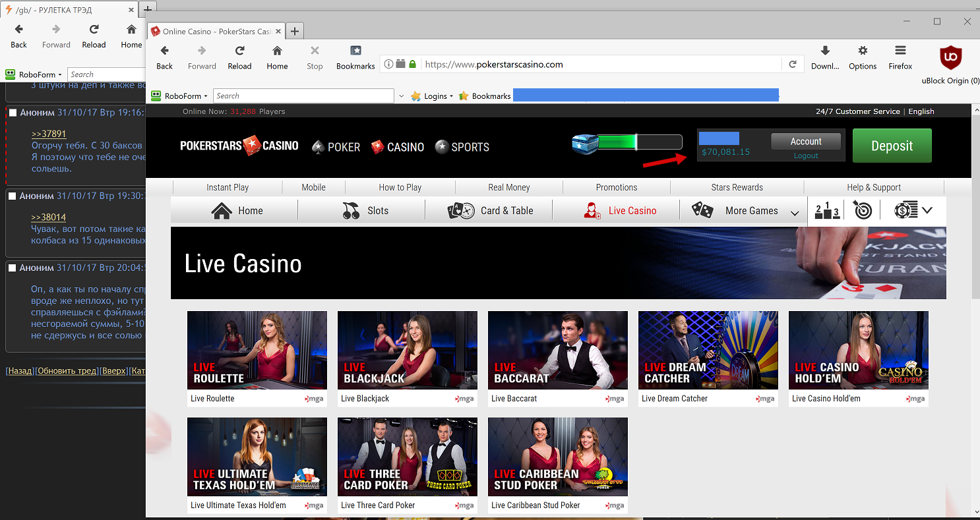Image resolution: width=980 pixels, height=520 pixels.
Task: Click the Stars Rewards chest icon
Action: pos(584,142)
